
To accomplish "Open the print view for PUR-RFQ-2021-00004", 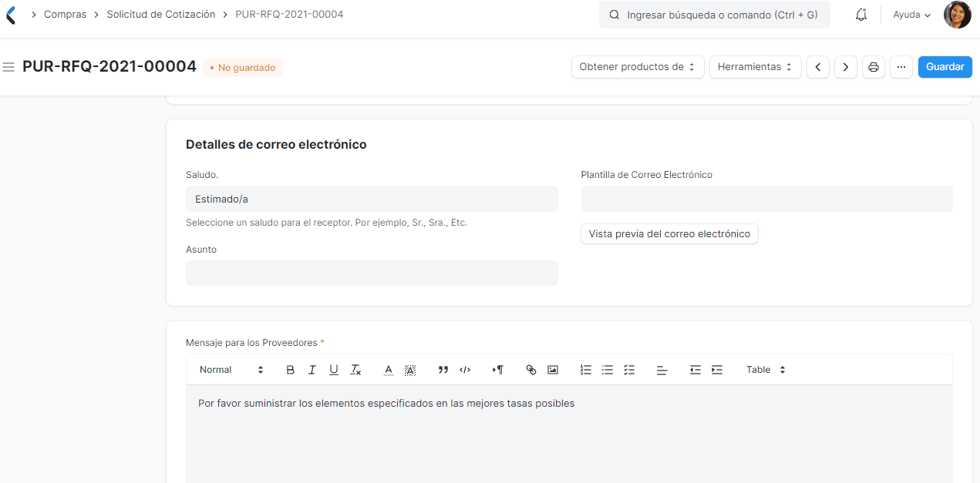I will [873, 67].
